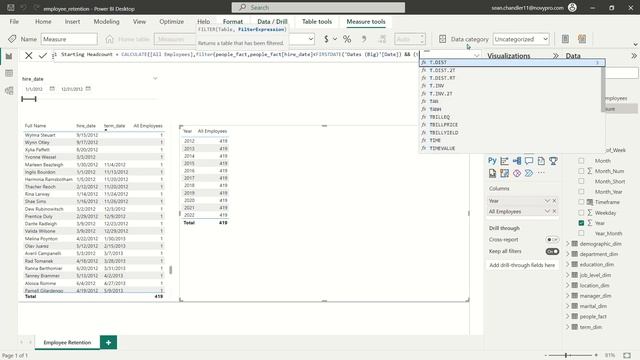Collapse the Visualizations pane
The height and width of the screenshot is (360, 640).
(x=556, y=56)
